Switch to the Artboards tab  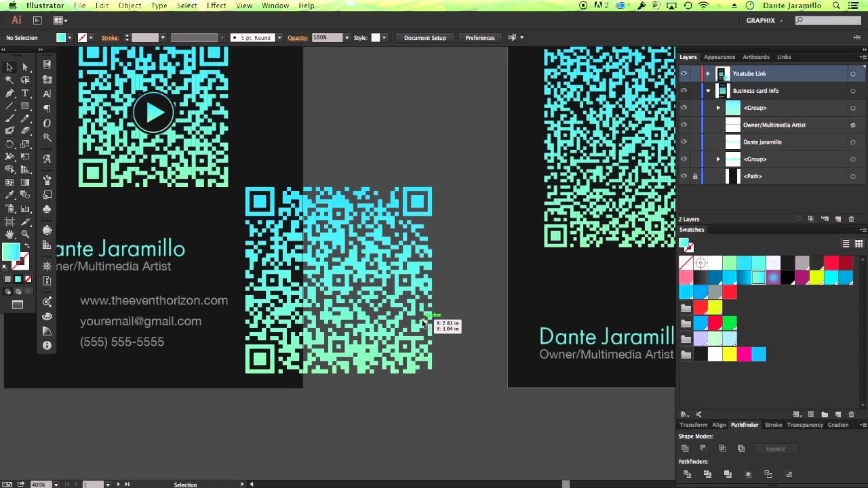pyautogui.click(x=756, y=57)
